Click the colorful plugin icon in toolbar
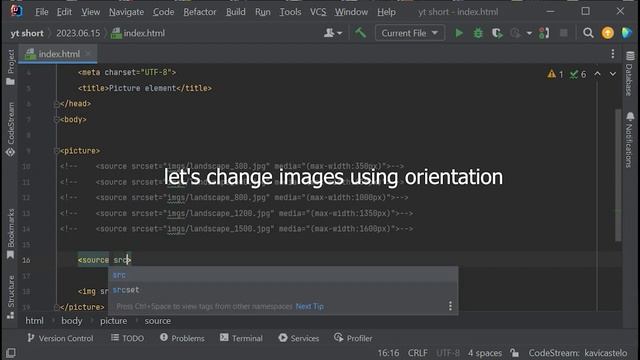Viewport: 640px width, 360px height. 627,33
